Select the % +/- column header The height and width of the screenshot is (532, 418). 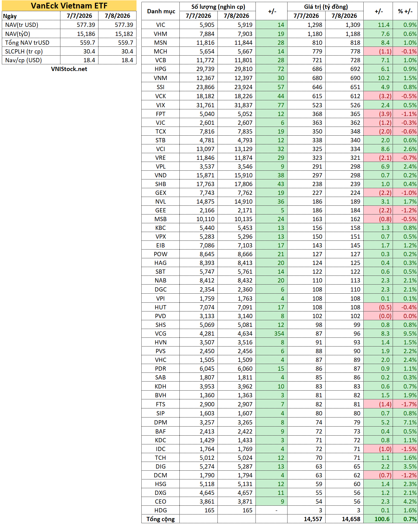(405, 11)
